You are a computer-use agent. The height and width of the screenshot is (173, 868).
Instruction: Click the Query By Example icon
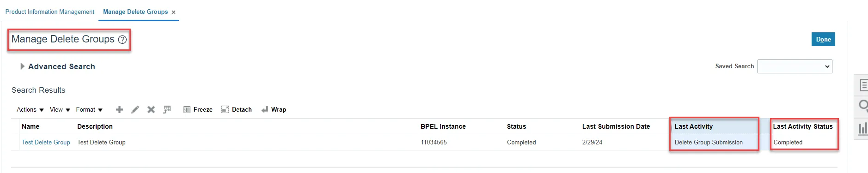click(167, 109)
